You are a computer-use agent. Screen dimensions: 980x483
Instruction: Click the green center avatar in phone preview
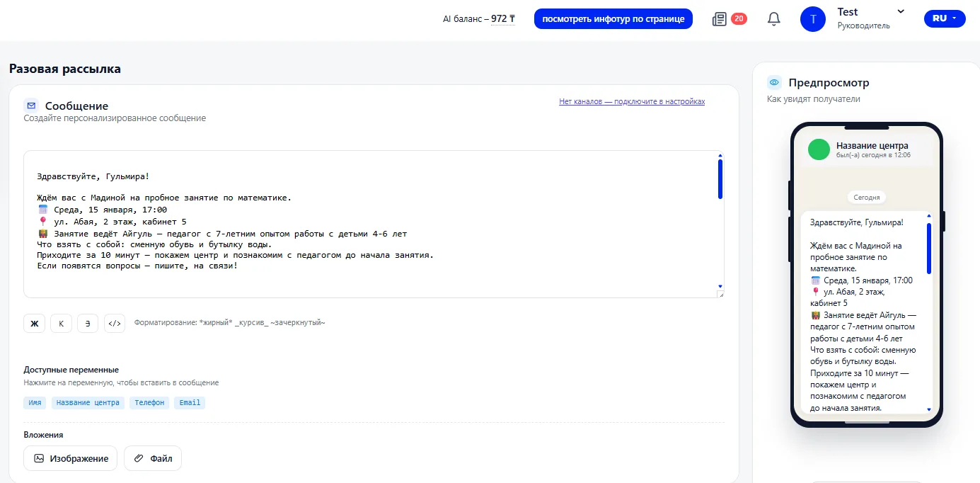819,149
